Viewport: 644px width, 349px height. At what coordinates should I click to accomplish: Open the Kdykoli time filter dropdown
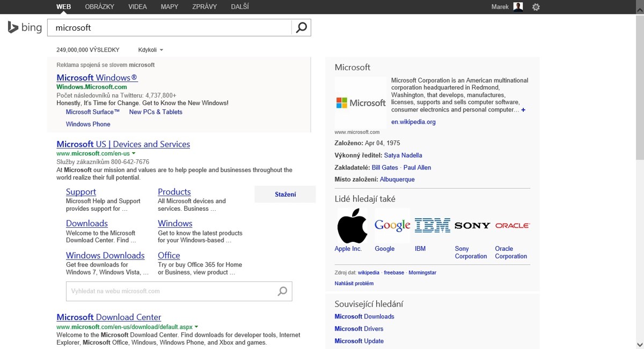pyautogui.click(x=151, y=50)
